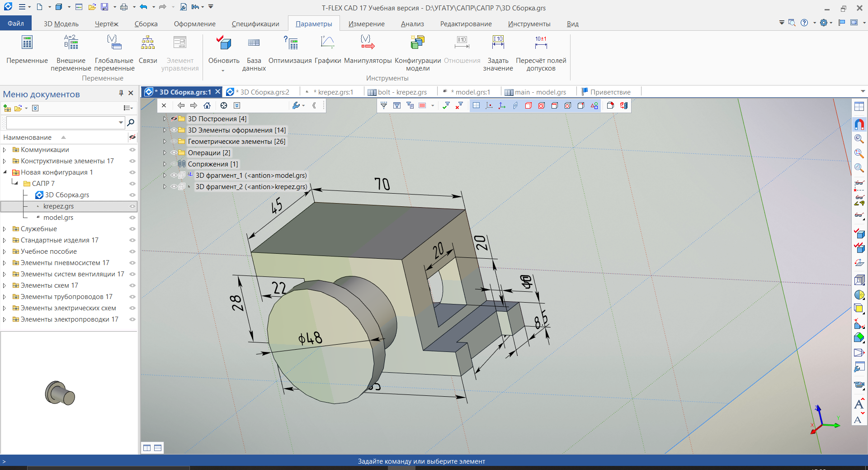The width and height of the screenshot is (868, 470).
Task: Sort by the Наименование column header
Action: (27, 137)
